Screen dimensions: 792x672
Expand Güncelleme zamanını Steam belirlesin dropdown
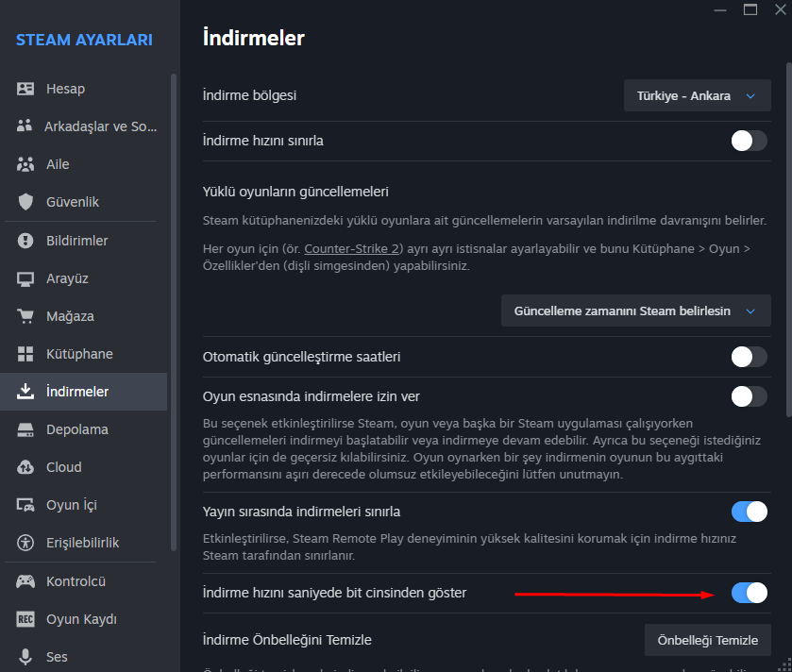point(635,311)
